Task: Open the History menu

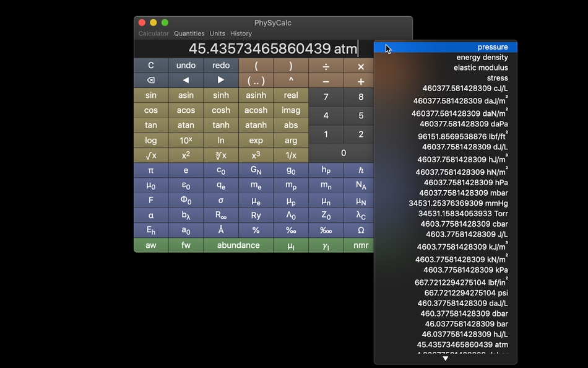Action: (241, 33)
